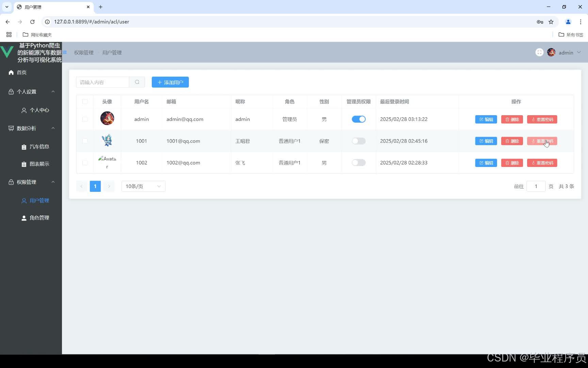Reset password for user 1001

pos(542,141)
